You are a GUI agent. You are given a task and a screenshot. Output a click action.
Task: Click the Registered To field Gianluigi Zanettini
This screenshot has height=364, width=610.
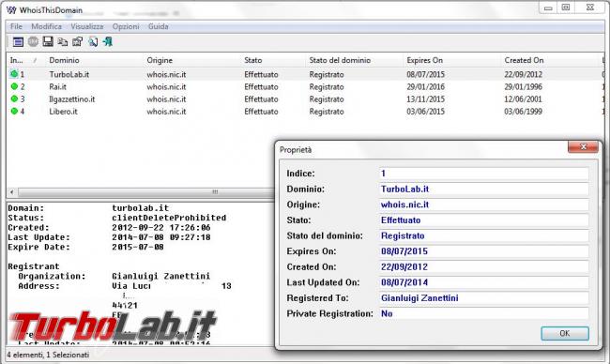click(x=483, y=298)
